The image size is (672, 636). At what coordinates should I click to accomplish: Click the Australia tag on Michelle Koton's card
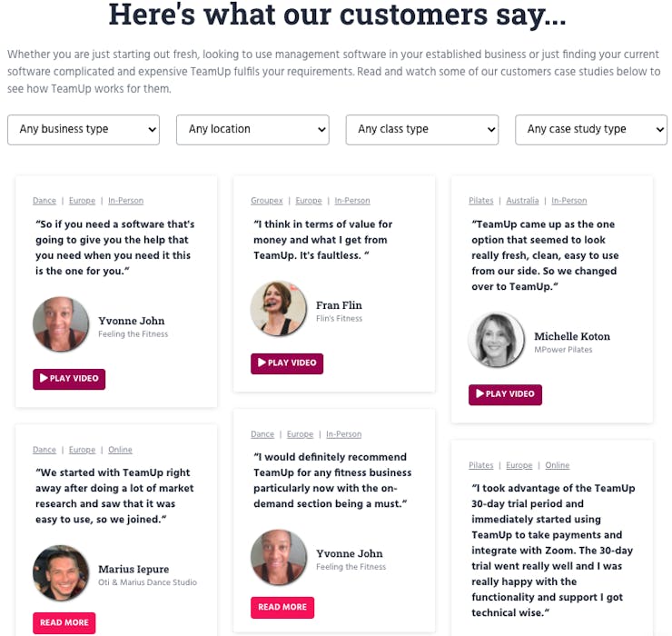pyautogui.click(x=522, y=201)
